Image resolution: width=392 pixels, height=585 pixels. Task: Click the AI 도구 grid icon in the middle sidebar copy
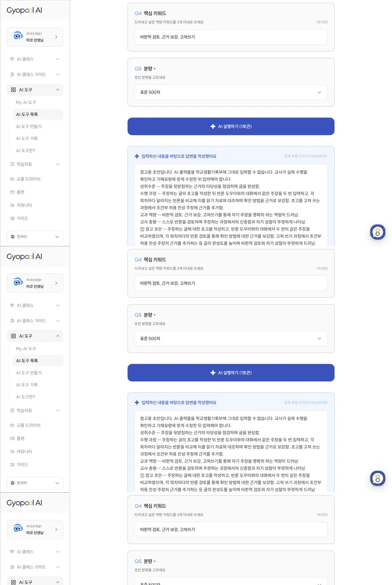13,336
